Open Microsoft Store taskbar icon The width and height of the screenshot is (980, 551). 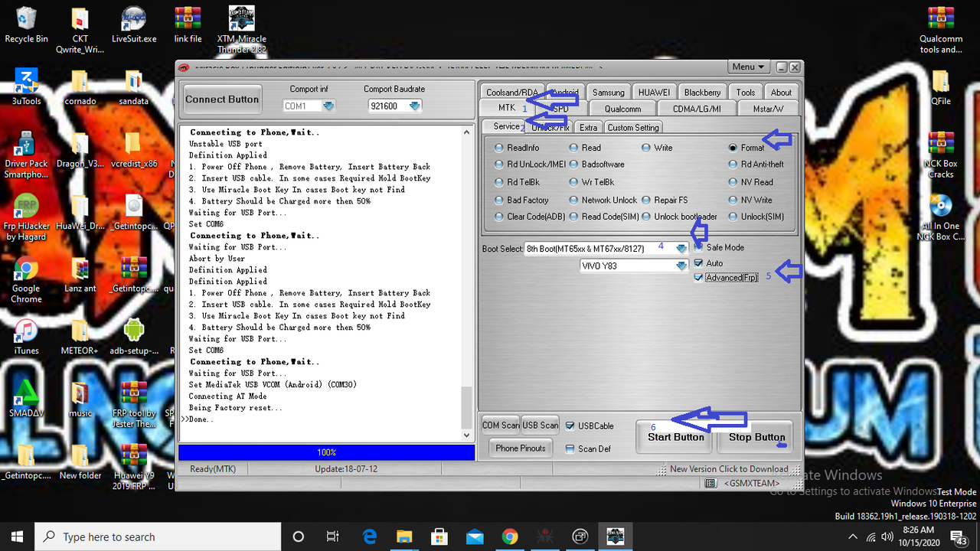click(x=439, y=536)
